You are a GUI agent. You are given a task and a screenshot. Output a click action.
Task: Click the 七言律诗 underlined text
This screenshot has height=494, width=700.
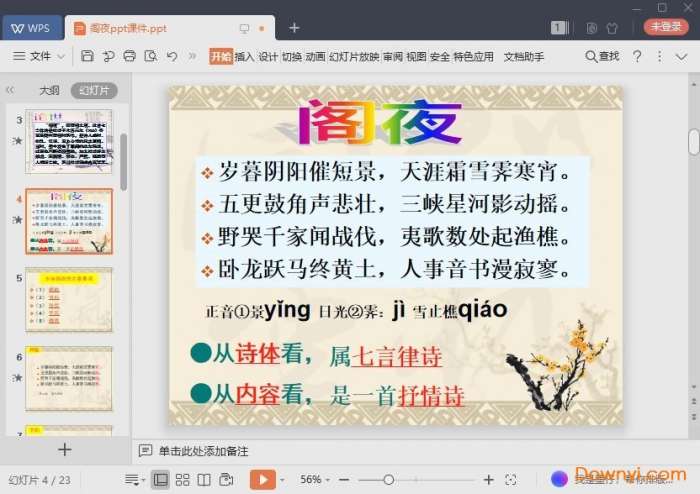[397, 357]
